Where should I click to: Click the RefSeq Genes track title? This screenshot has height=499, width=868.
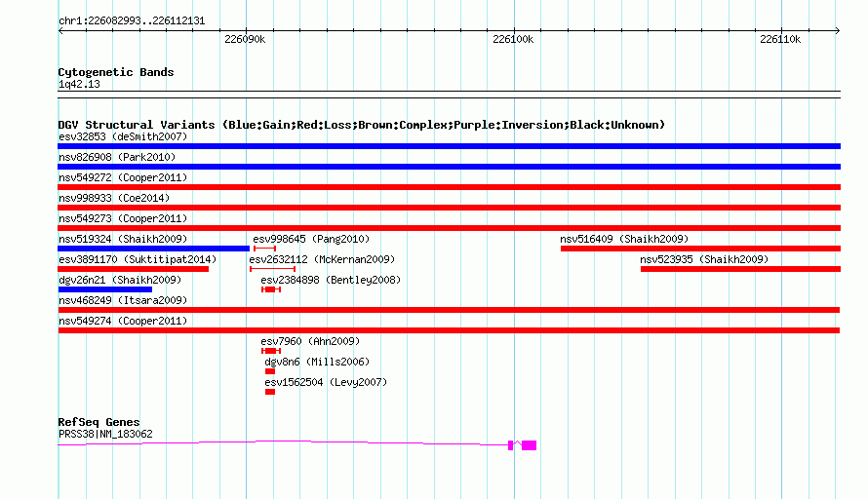coord(99,422)
